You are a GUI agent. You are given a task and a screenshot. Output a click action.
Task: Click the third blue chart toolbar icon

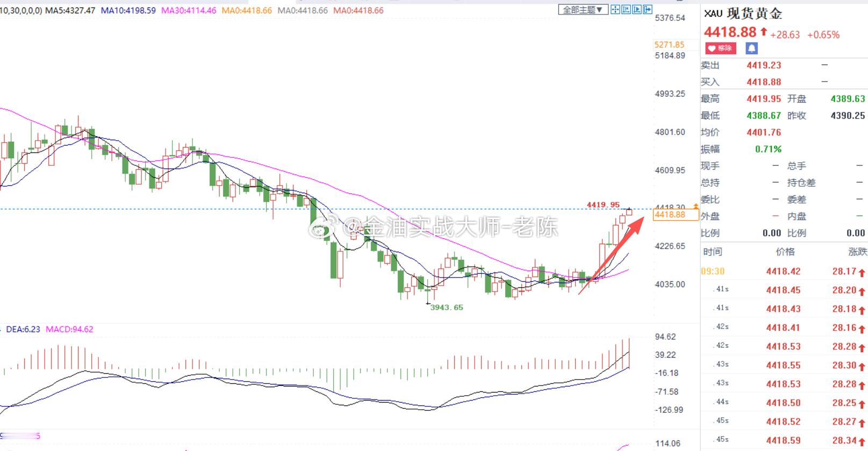point(637,9)
